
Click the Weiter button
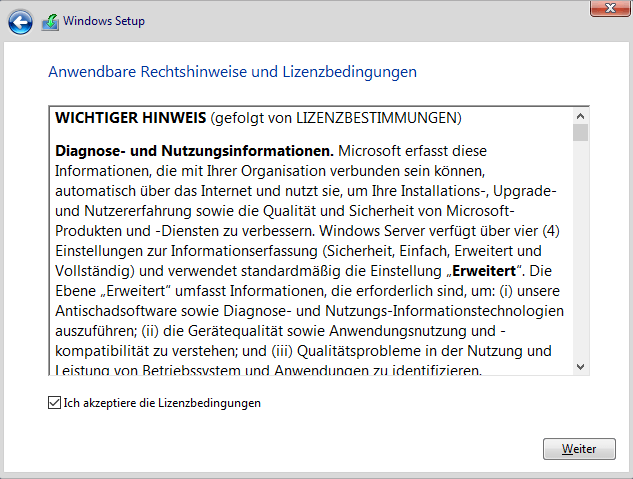579,449
